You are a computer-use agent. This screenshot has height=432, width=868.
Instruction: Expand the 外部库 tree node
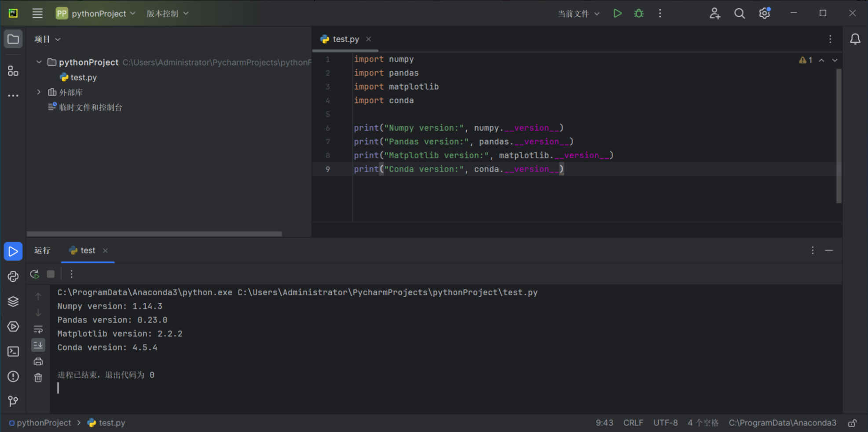(39, 92)
